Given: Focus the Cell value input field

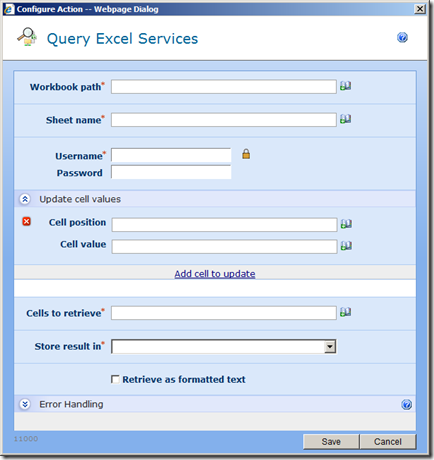Looking at the screenshot, I should click(224, 247).
